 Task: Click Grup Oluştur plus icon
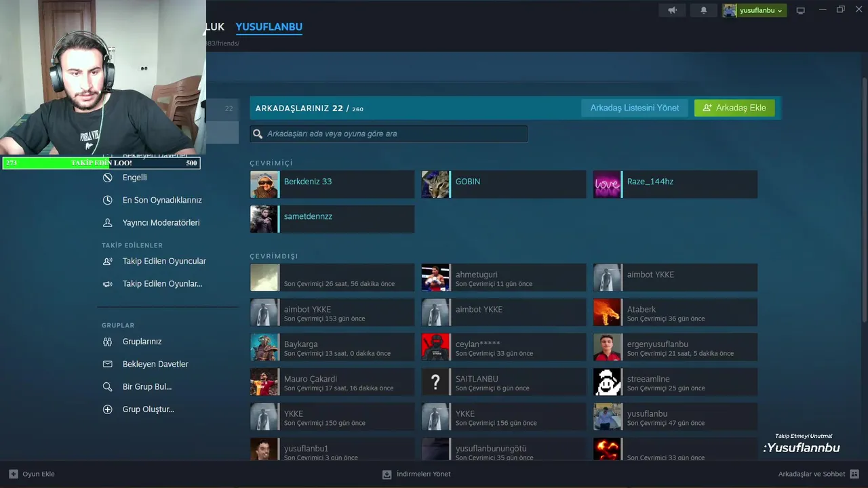pyautogui.click(x=108, y=409)
